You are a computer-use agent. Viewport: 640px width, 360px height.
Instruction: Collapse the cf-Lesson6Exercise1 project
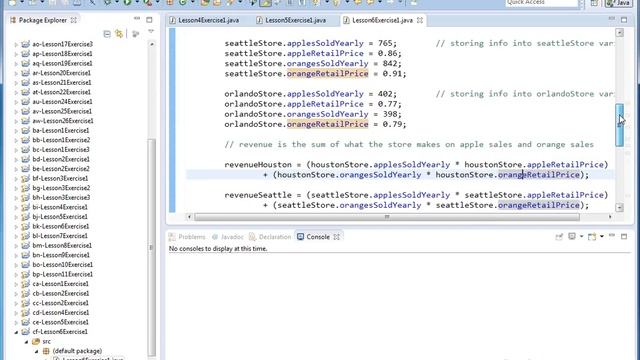pos(16,332)
